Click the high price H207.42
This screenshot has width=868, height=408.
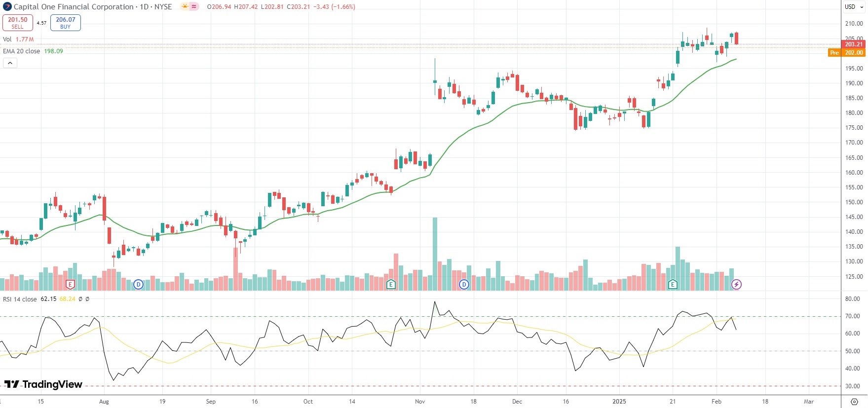pyautogui.click(x=246, y=7)
